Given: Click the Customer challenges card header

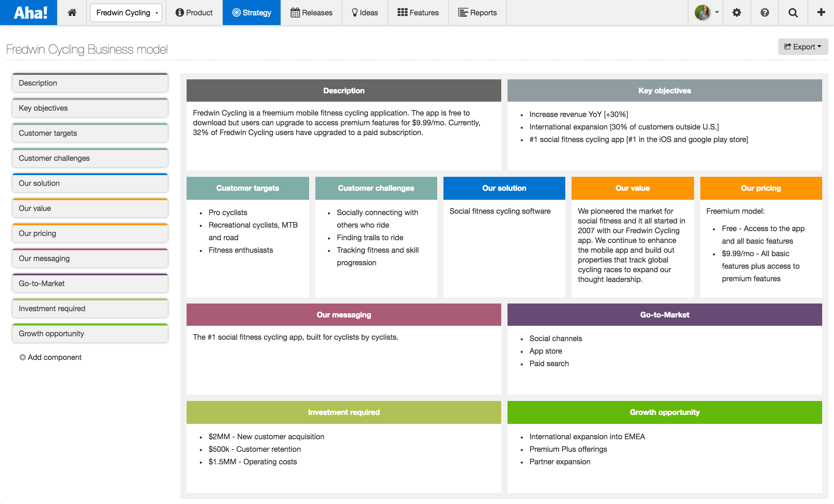Looking at the screenshot, I should point(376,188).
